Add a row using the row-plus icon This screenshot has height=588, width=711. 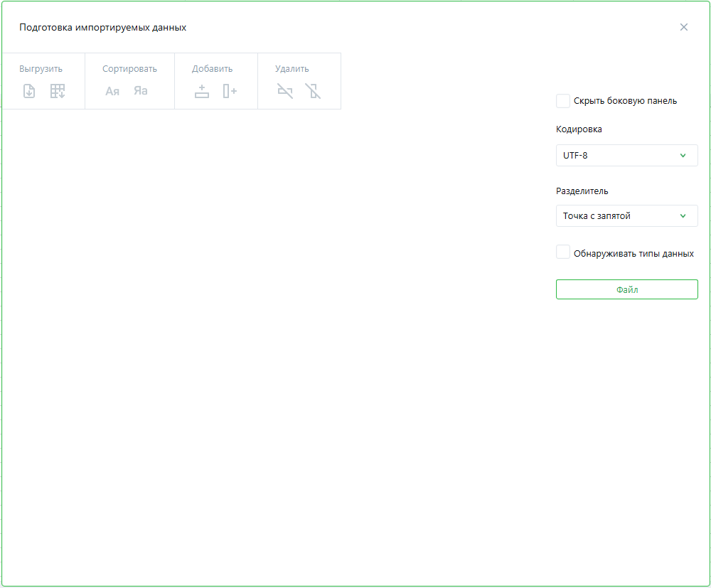coord(202,91)
